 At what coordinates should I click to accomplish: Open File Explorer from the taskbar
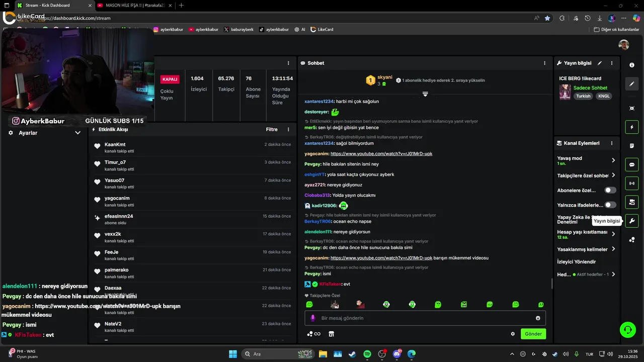323,354
